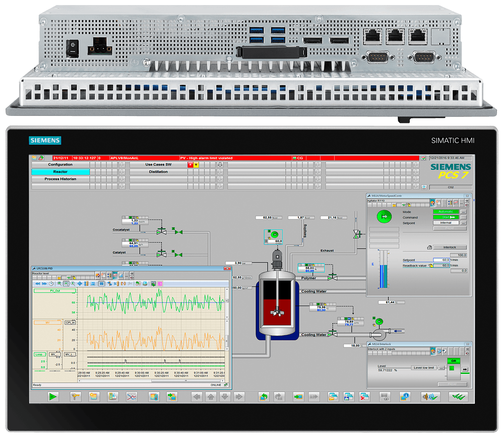
Task: Select the printer icon in the trend window toolbar
Action: click(x=145, y=283)
